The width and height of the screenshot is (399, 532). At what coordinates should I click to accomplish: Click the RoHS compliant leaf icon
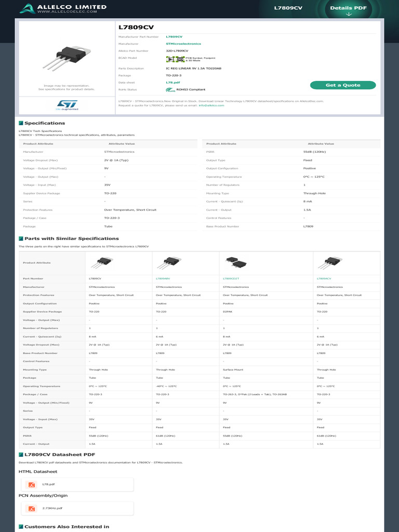pyautogui.click(x=170, y=90)
